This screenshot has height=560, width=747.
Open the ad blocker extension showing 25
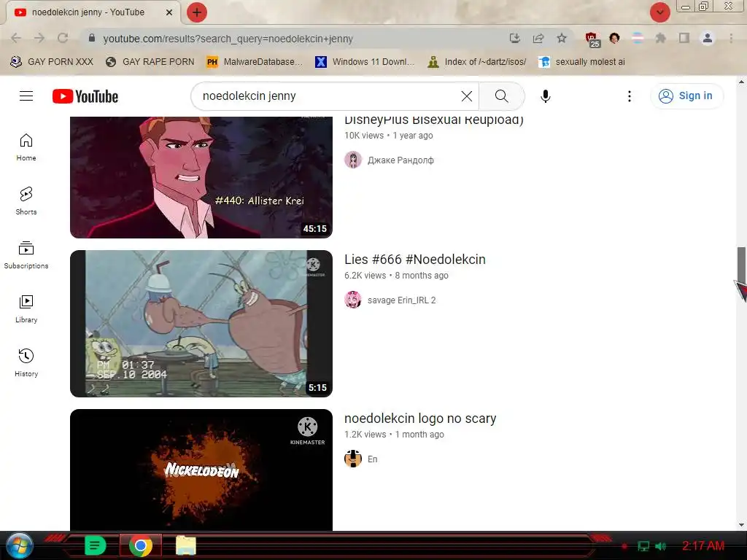[592, 39]
